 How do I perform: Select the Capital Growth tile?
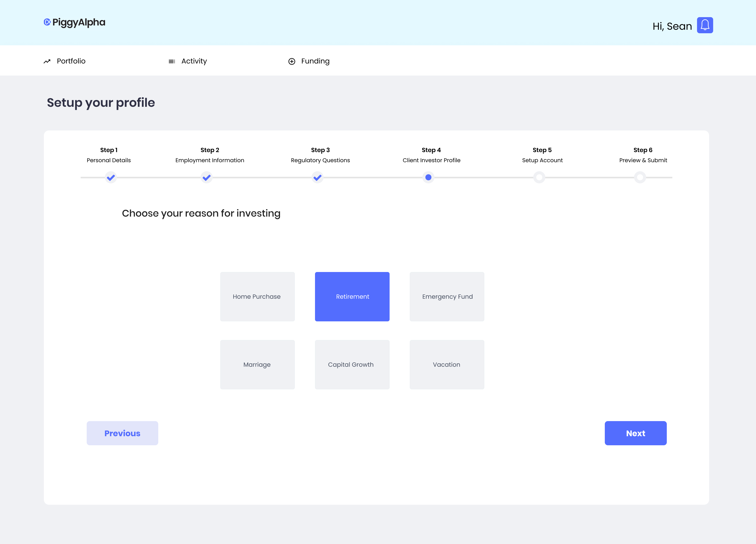352,364
